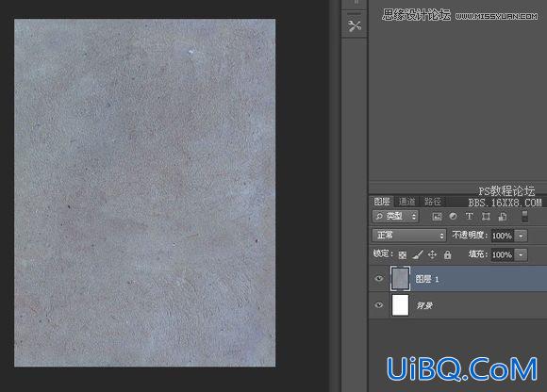Screen dimensions: 547x392
Task: Select the 背景 layer thumbnail
Action: point(400,305)
